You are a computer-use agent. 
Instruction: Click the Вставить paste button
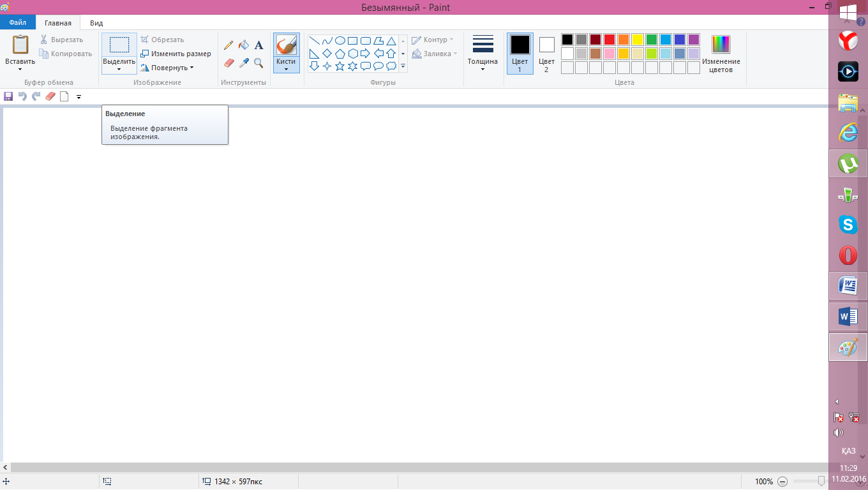point(20,45)
